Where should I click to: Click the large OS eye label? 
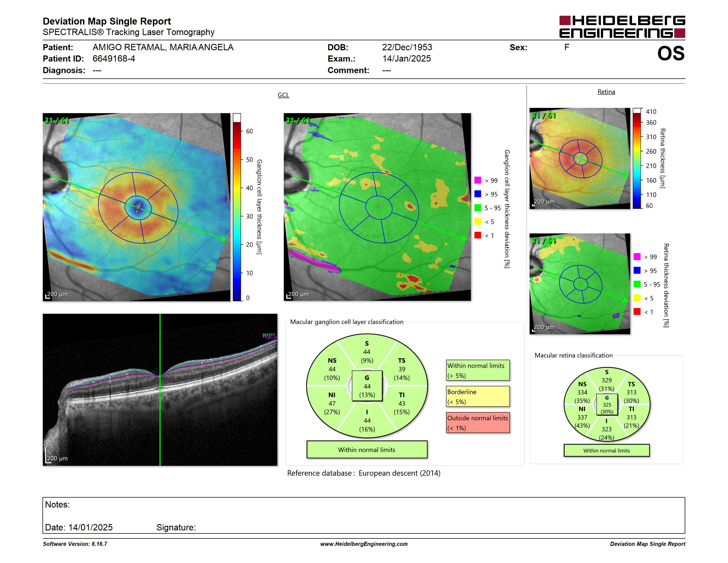tap(671, 53)
